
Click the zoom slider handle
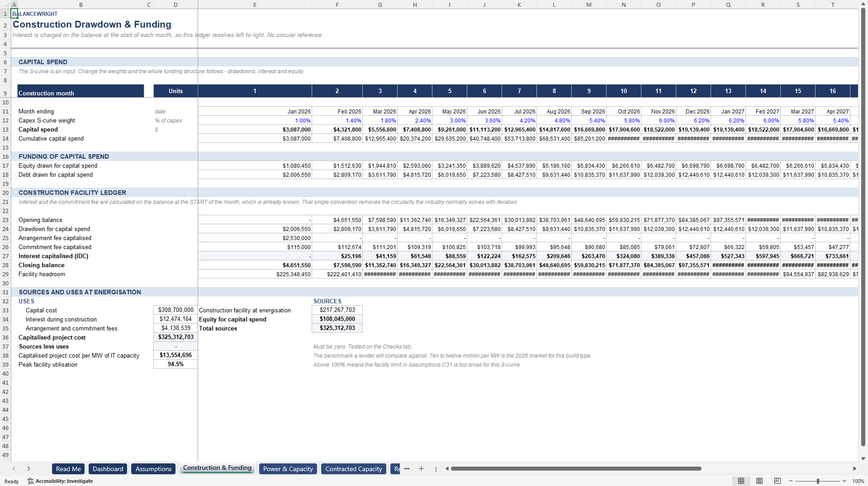point(818,481)
